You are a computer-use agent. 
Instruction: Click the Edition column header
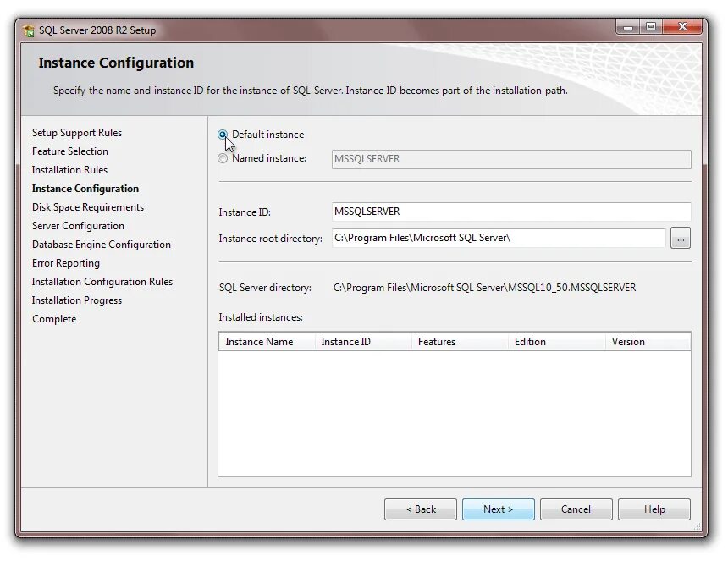(x=557, y=342)
